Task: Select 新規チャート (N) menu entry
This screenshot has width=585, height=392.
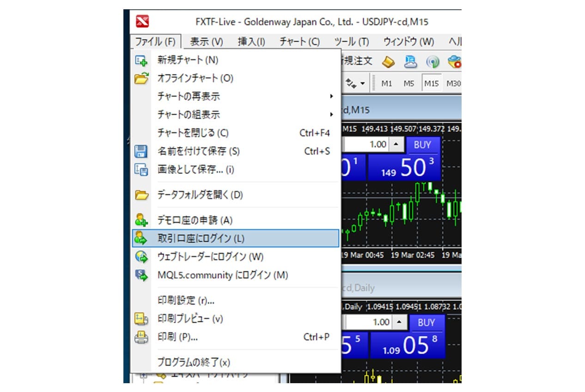Action: 236,60
